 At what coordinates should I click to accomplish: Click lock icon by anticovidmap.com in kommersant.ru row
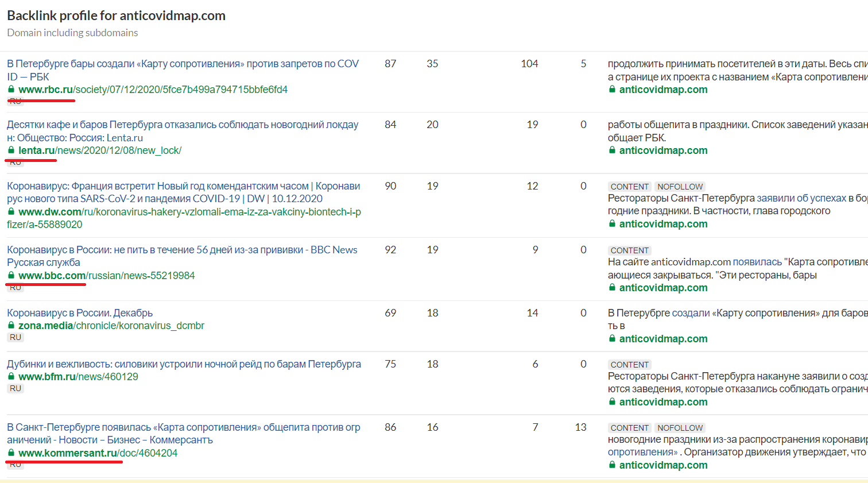coord(612,465)
